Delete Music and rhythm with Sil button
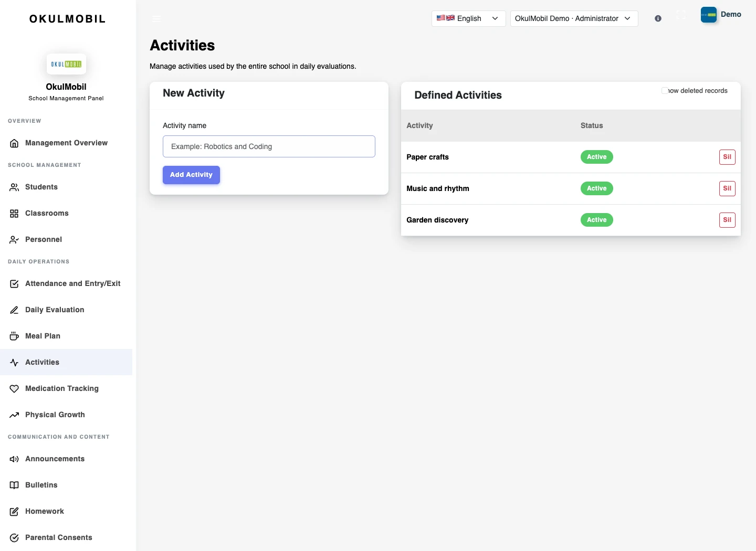 click(727, 188)
